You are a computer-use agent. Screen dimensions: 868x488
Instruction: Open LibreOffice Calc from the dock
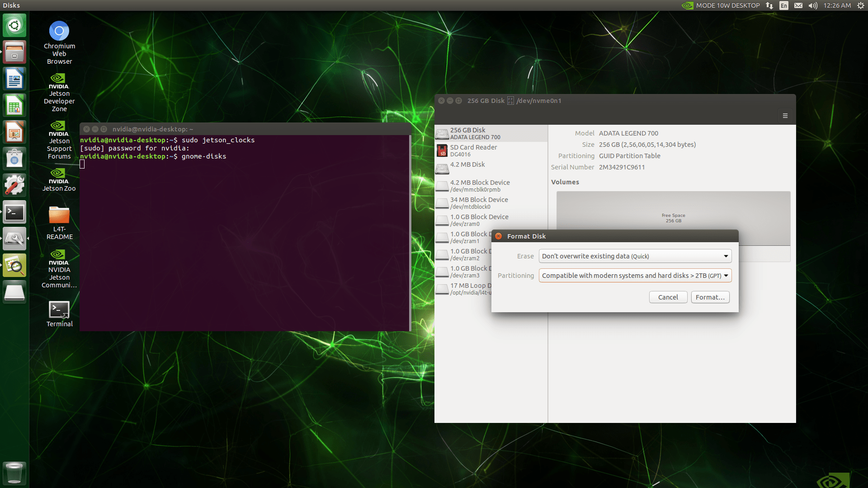tap(14, 106)
